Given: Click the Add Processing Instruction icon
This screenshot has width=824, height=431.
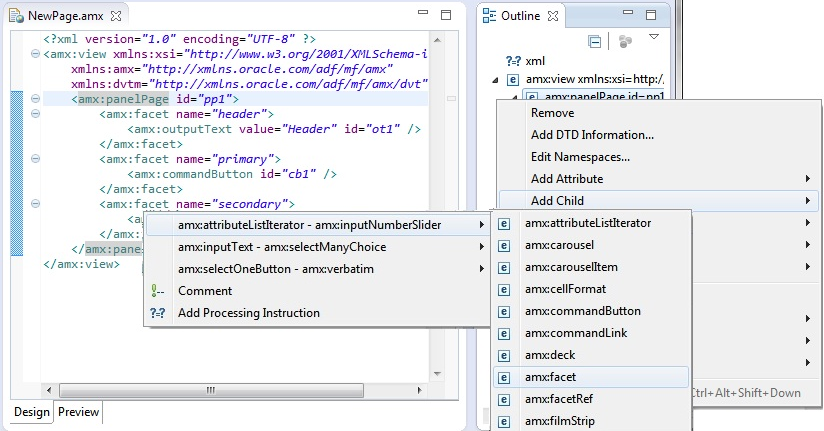Looking at the screenshot, I should tap(158, 313).
